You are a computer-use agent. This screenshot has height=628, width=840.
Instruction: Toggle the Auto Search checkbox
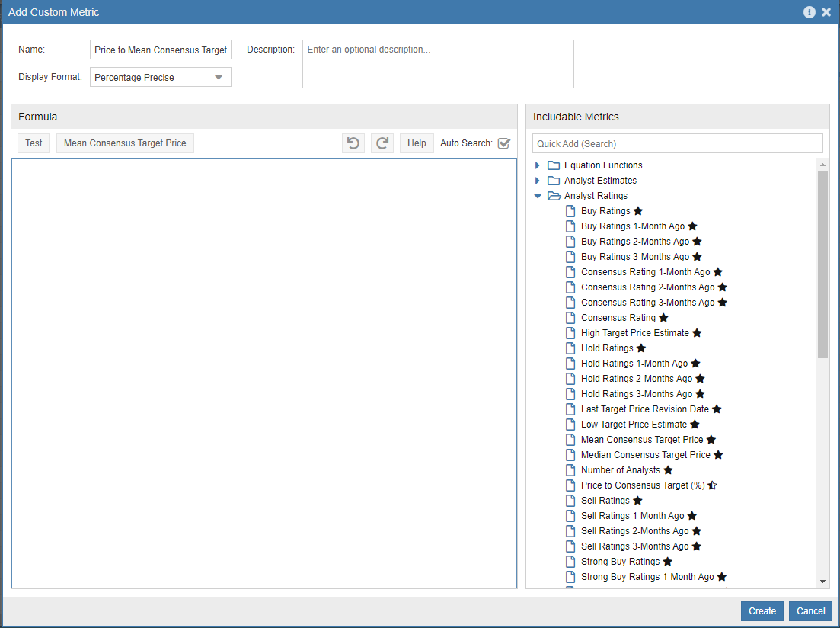tap(503, 143)
